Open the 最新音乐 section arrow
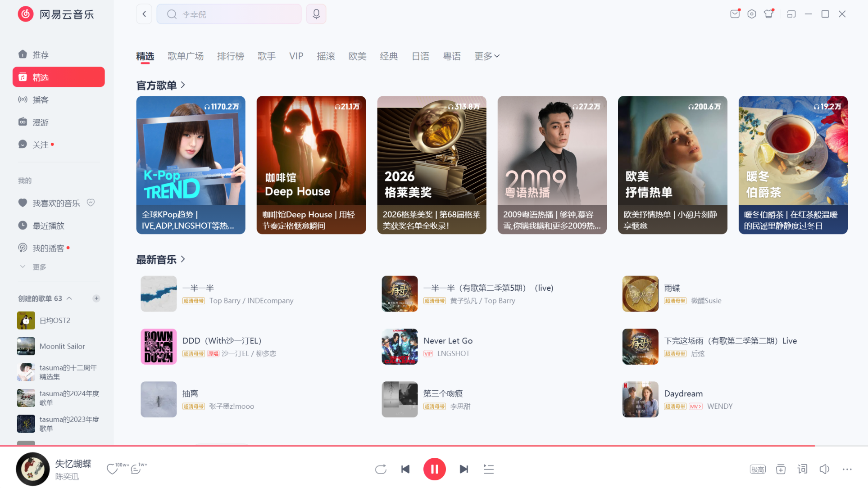Screen dimensions: 868x488 (183, 259)
